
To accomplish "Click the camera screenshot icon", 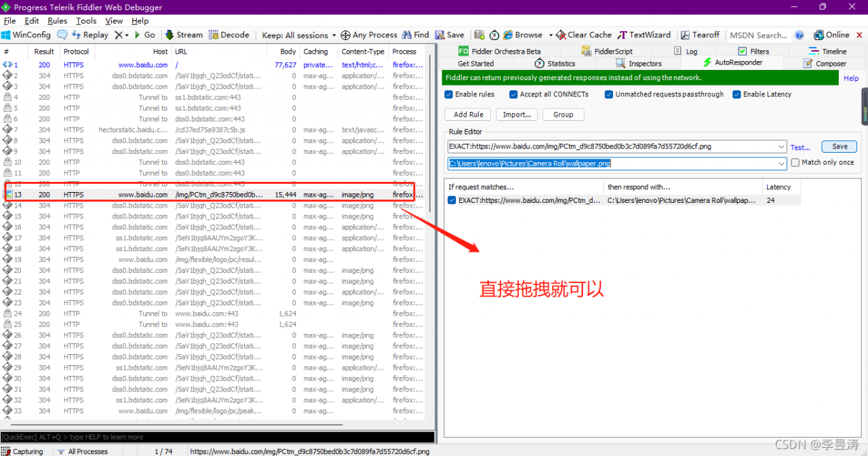I will coord(479,35).
